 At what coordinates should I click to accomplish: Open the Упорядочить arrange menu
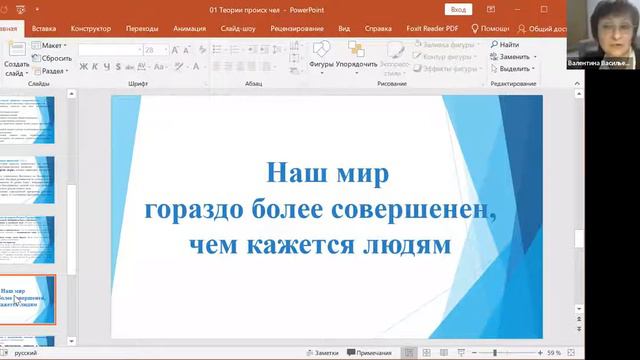point(356,58)
